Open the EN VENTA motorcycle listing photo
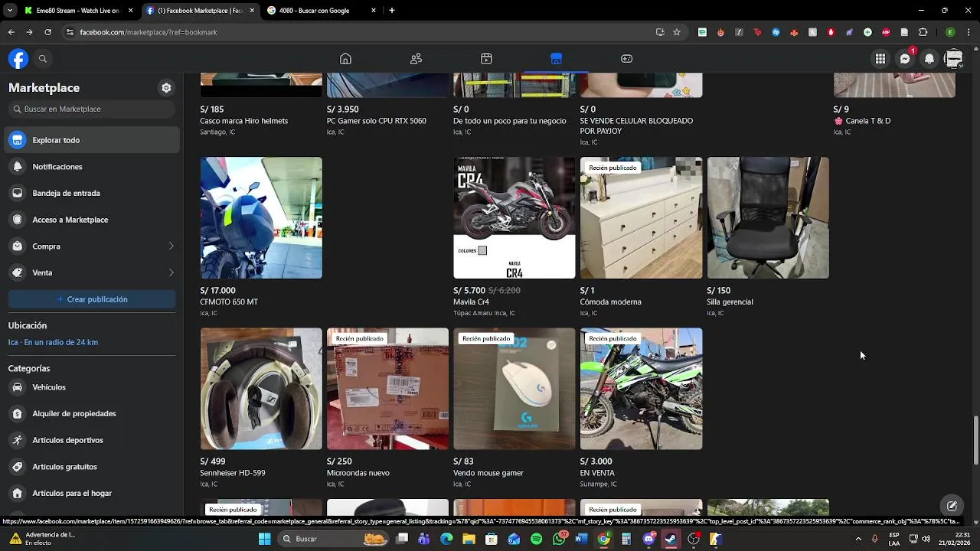Screen dimensions: 980x551 pyautogui.click(x=641, y=389)
